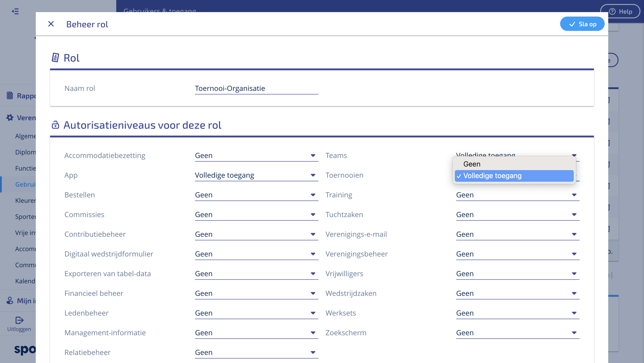Click the Vereniging gear icon
The width and height of the screenshot is (644, 363).
[10, 117]
